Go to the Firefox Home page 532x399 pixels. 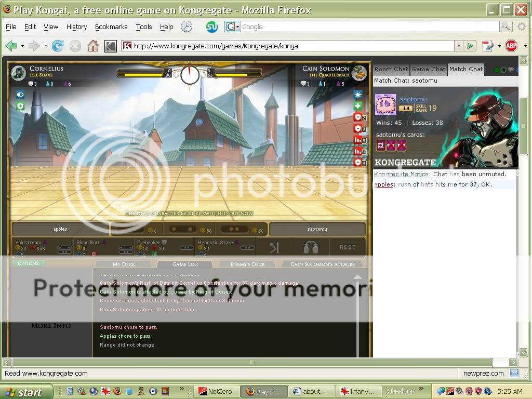click(x=93, y=46)
